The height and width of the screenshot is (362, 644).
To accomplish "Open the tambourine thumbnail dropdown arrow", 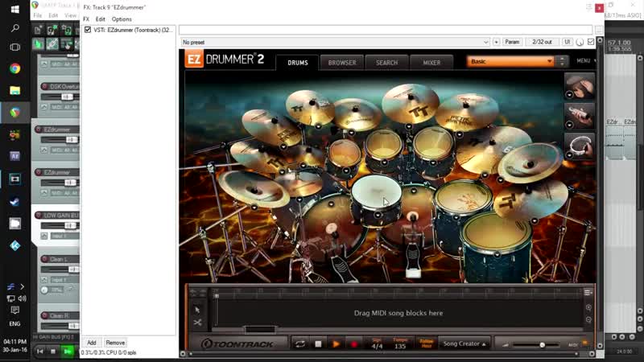I will tap(569, 154).
